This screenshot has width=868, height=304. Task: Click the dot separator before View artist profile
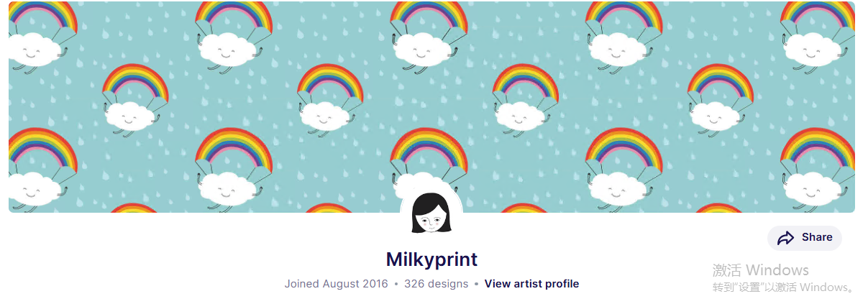pos(476,284)
